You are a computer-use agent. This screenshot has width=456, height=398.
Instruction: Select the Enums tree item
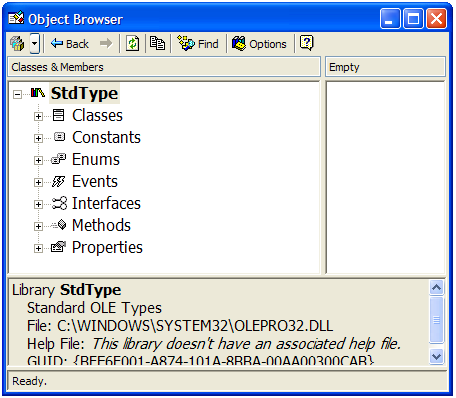(96, 159)
